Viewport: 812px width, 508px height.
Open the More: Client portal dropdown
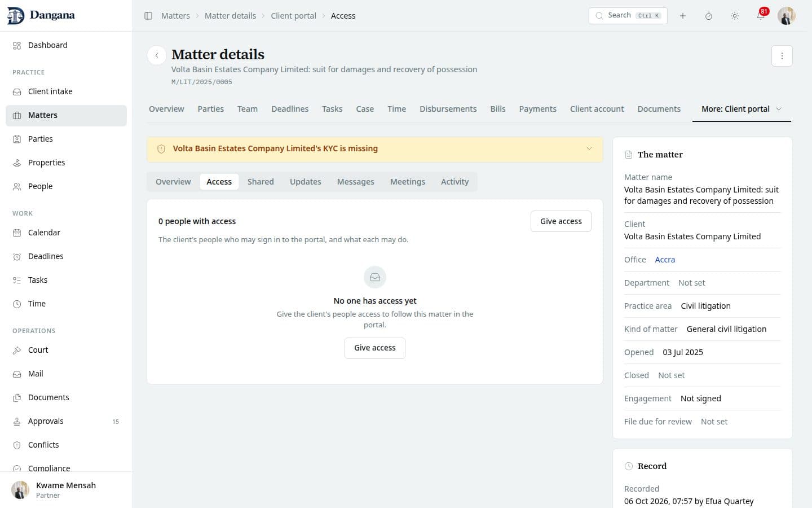click(742, 109)
